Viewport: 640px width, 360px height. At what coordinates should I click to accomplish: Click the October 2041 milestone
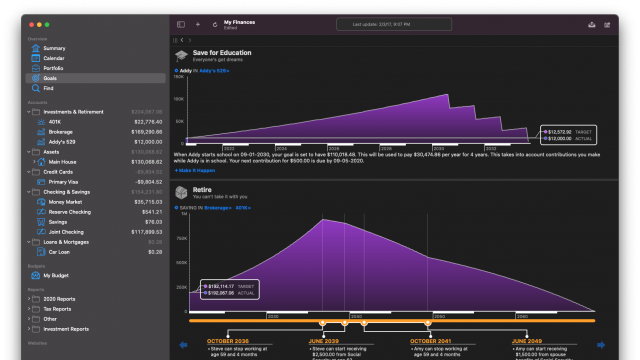pyautogui.click(x=431, y=341)
